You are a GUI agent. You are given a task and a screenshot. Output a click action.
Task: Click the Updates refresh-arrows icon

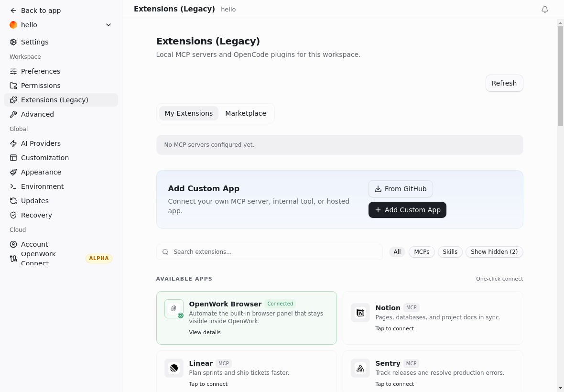(x=13, y=201)
